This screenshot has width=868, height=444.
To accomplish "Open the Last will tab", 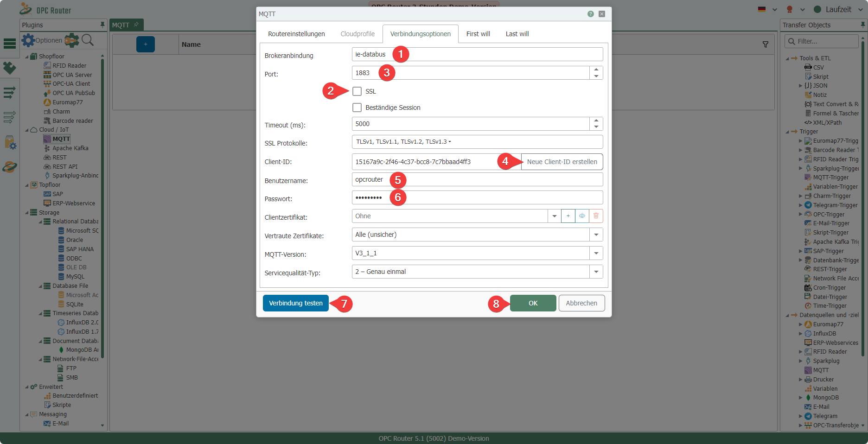I will pyautogui.click(x=517, y=34).
